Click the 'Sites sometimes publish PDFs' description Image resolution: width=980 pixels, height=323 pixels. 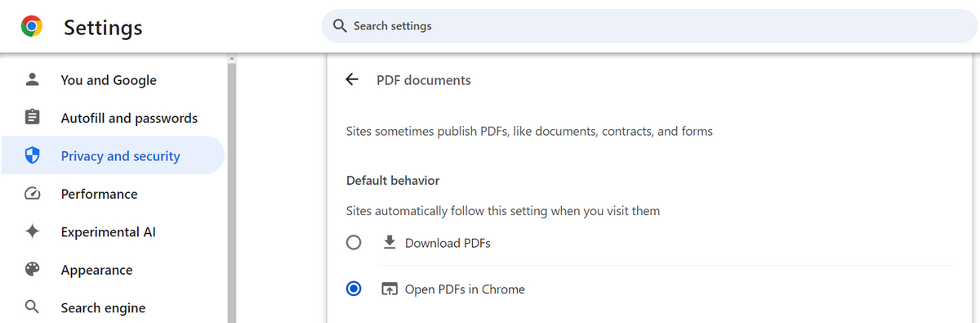(529, 131)
